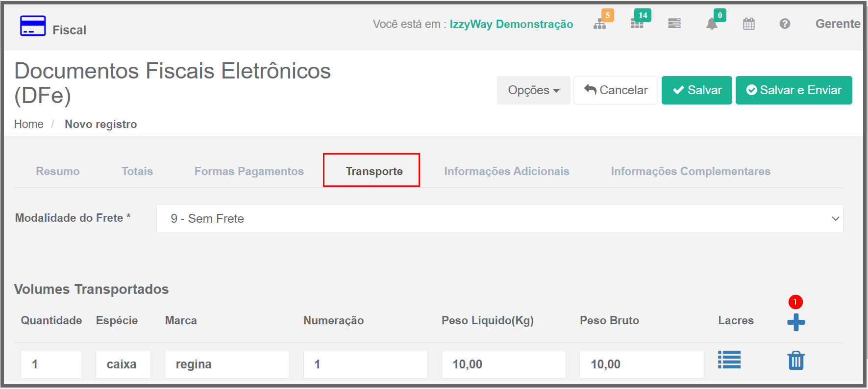Open the Opções dropdown menu
The width and height of the screenshot is (868, 389).
(533, 90)
